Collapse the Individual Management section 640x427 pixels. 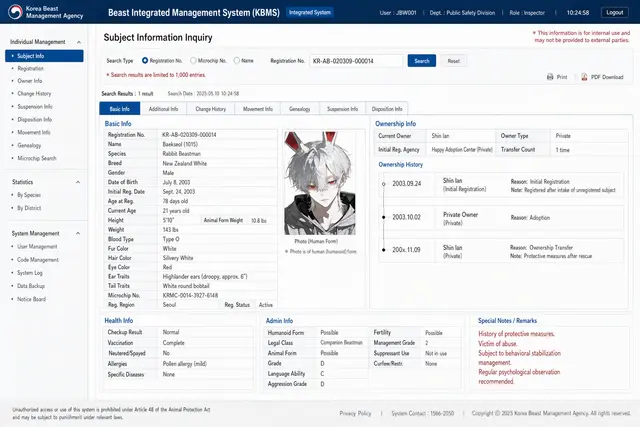point(79,42)
